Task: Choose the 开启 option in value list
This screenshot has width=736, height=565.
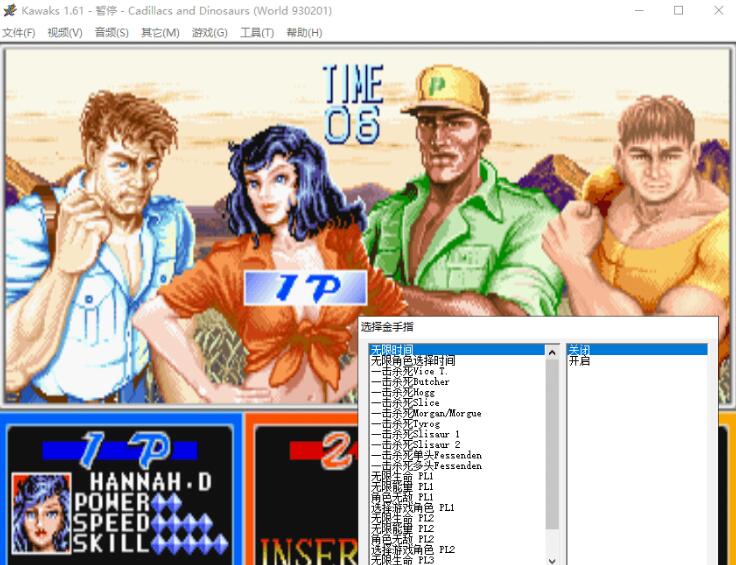Action: tap(637, 360)
